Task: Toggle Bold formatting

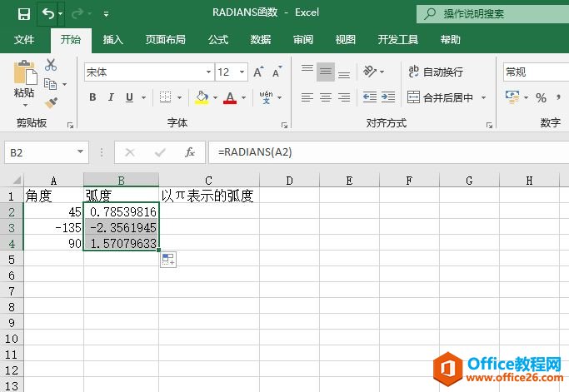Action: (x=92, y=98)
